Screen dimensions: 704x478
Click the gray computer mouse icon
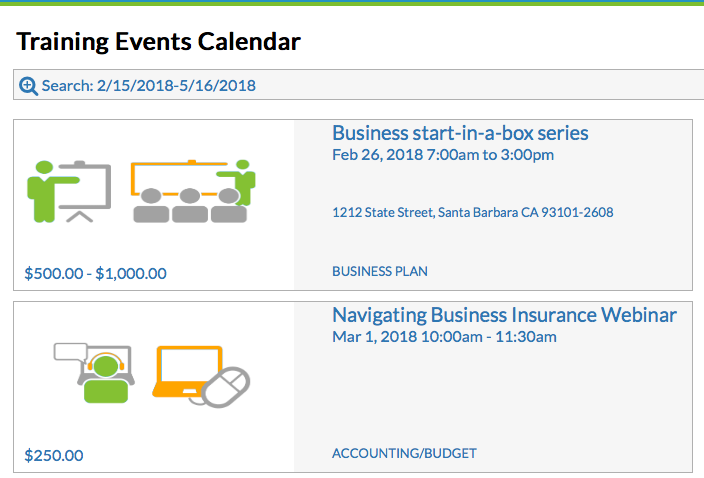tap(227, 387)
